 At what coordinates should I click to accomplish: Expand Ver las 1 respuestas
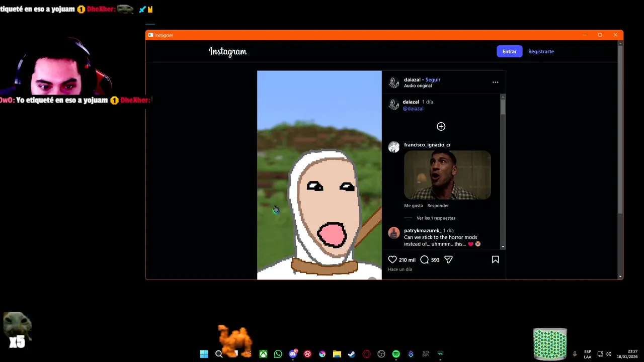click(436, 218)
